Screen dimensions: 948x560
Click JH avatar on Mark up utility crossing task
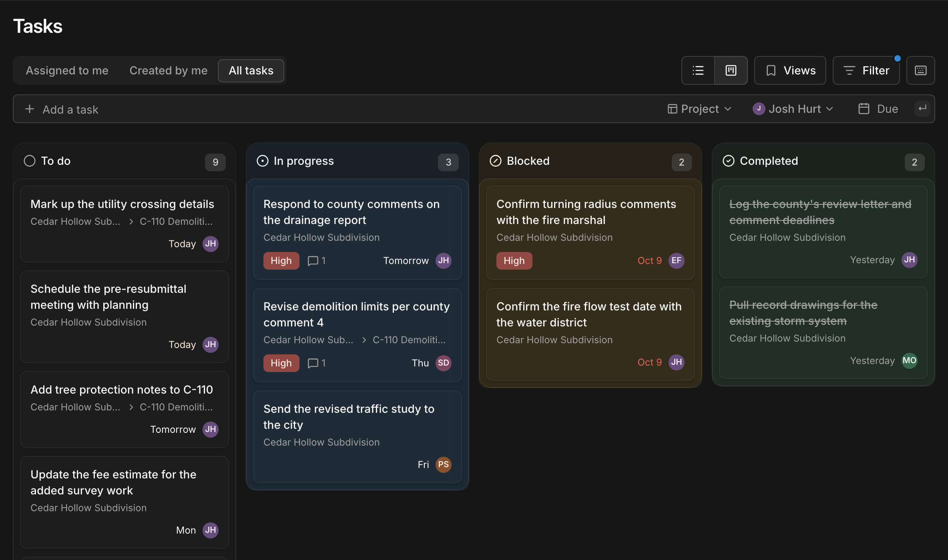pyautogui.click(x=210, y=244)
